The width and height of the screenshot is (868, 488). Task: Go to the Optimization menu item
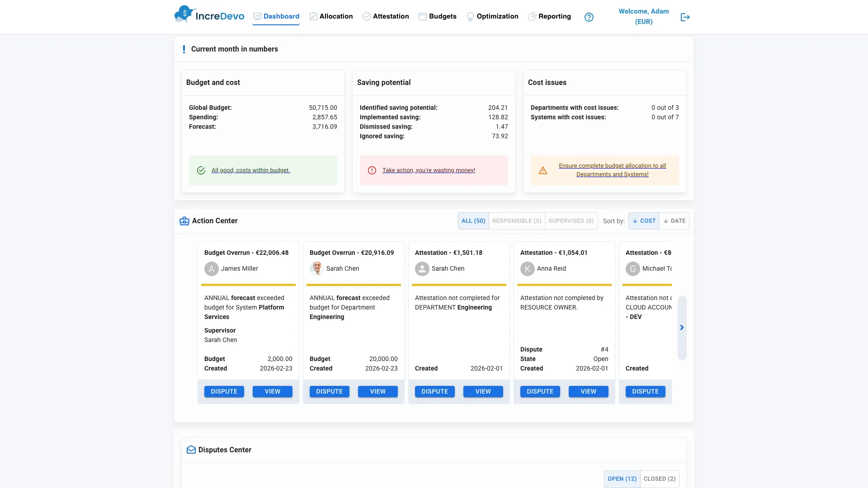click(x=492, y=17)
